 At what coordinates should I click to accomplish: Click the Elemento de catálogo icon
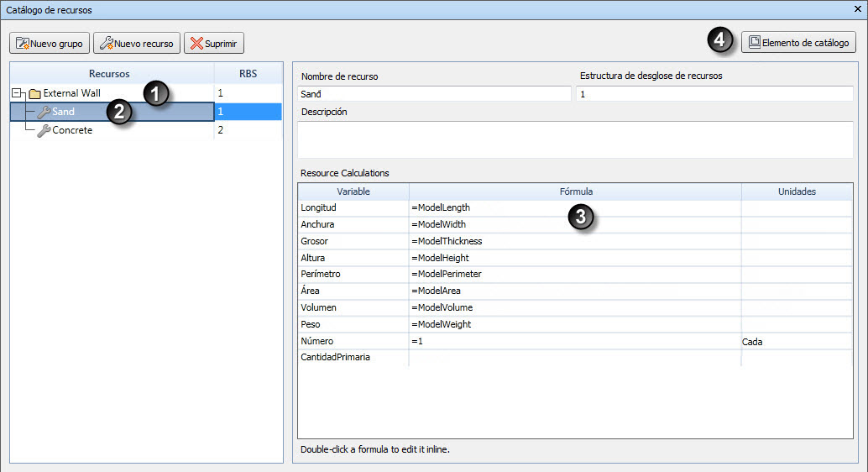click(x=755, y=42)
